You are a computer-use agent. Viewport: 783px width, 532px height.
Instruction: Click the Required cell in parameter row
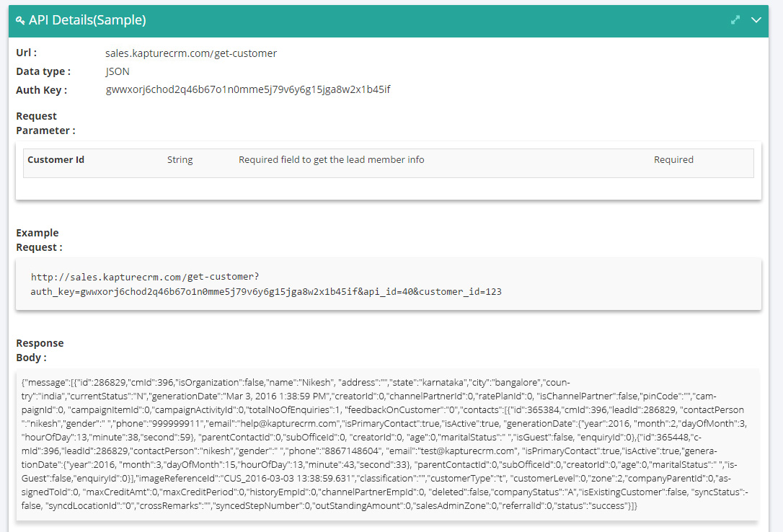[x=673, y=160]
